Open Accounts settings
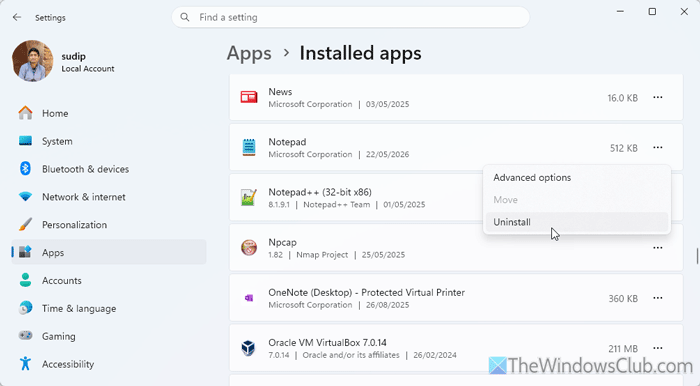The width and height of the screenshot is (700, 386). coord(109,281)
